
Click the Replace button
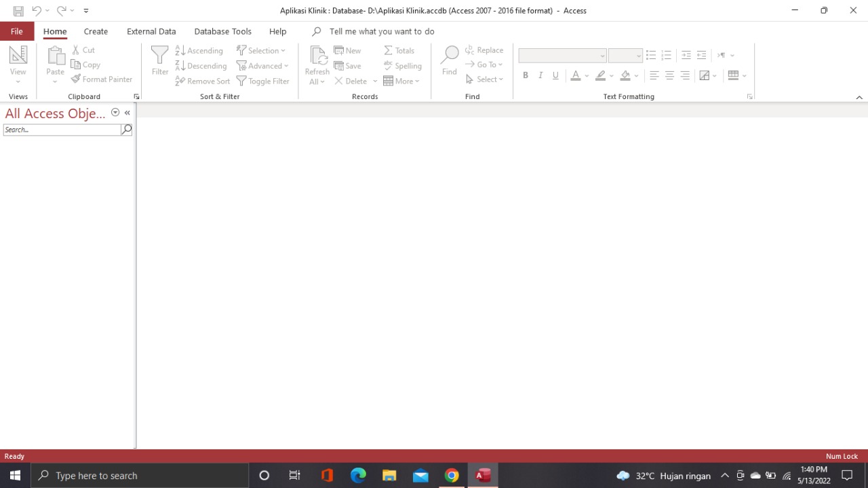click(x=484, y=50)
